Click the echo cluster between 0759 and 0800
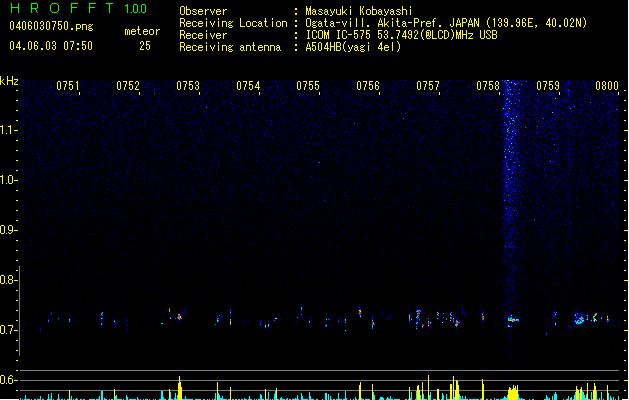The width and height of the screenshot is (629, 400). coord(586,318)
